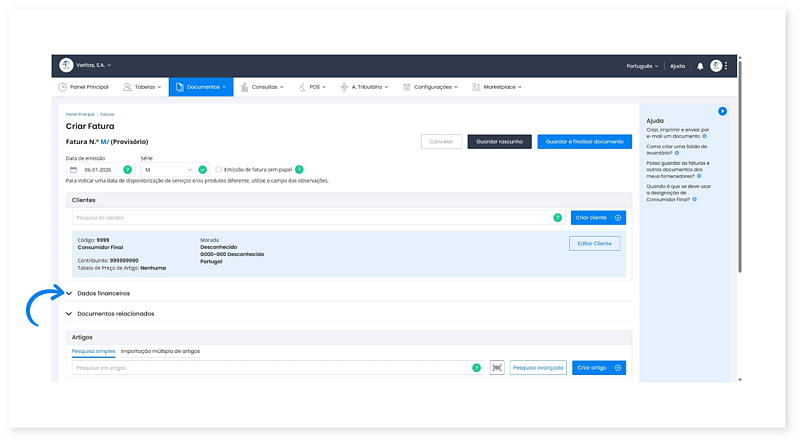This screenshot has height=442, width=800.
Task: Collapse the Ajuda help panel arrow
Action: coord(722,111)
